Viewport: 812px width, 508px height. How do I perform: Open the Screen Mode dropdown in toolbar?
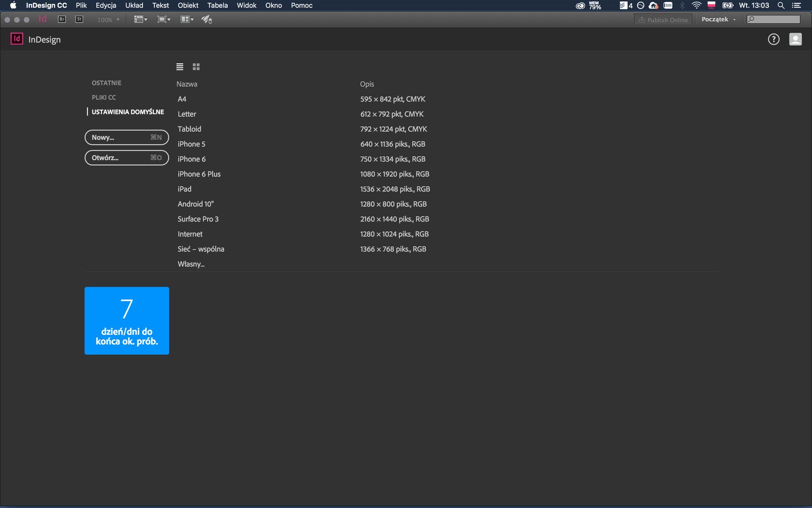click(164, 19)
